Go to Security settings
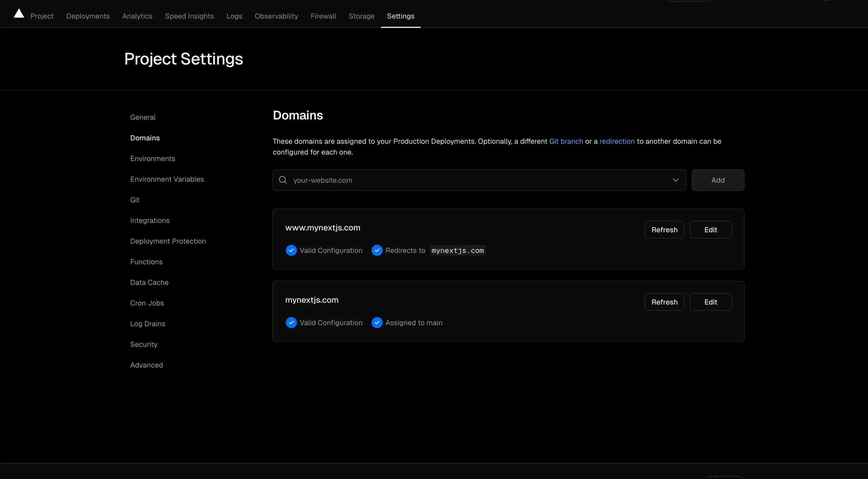Image resolution: width=868 pixels, height=479 pixels. pyautogui.click(x=144, y=345)
